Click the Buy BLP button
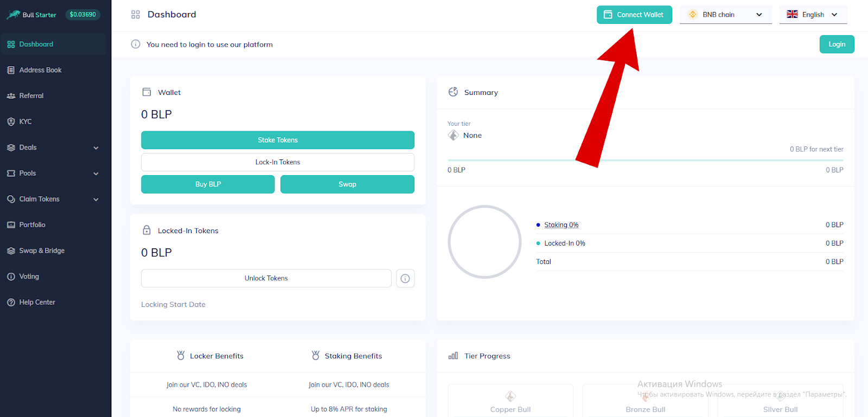 pyautogui.click(x=208, y=184)
